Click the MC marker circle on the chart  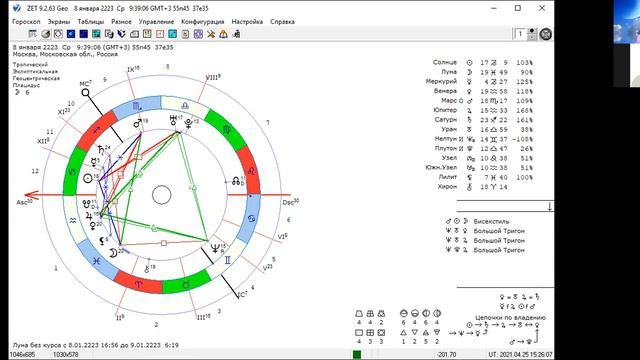pyautogui.click(x=85, y=93)
